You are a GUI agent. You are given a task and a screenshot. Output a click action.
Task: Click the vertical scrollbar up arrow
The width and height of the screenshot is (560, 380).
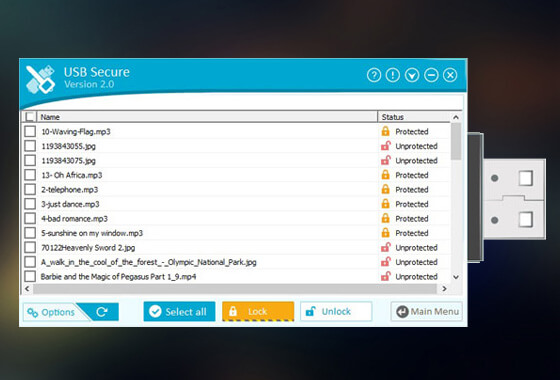(x=456, y=117)
